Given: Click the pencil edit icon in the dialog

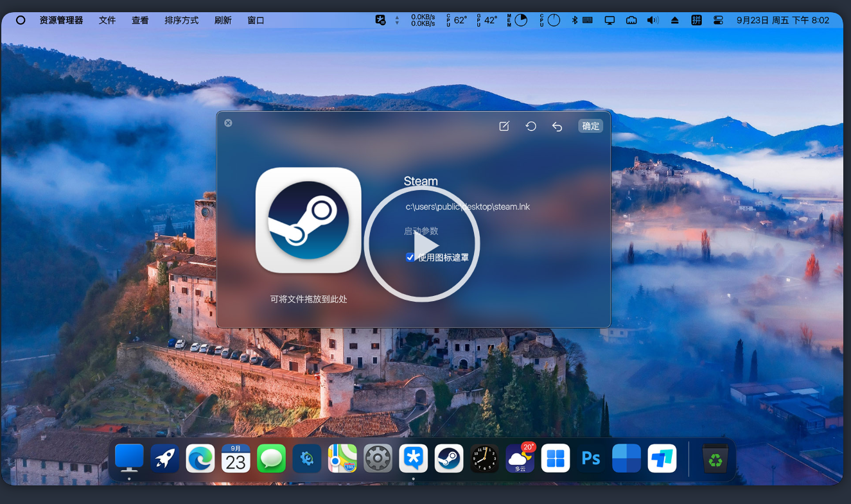Looking at the screenshot, I should 504,126.
